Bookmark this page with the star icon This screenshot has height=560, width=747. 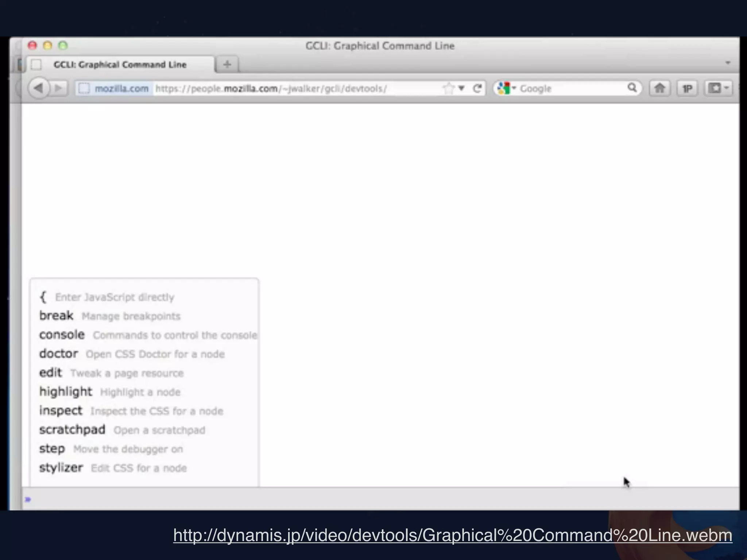pyautogui.click(x=449, y=88)
